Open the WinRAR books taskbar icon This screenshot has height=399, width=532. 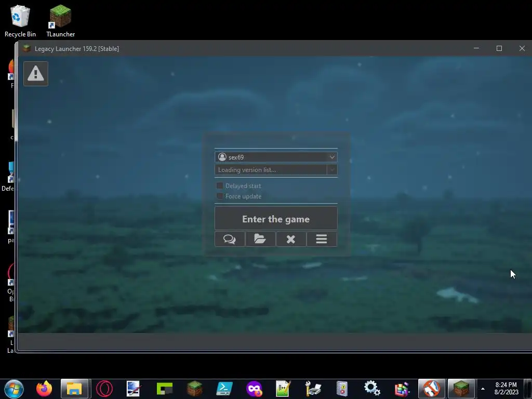click(402, 389)
